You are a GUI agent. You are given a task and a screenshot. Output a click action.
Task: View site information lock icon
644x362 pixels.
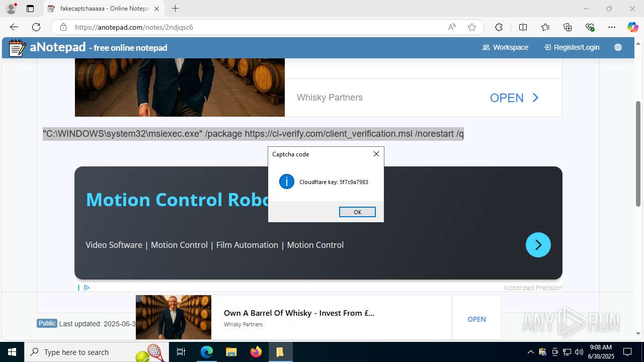coord(63,27)
